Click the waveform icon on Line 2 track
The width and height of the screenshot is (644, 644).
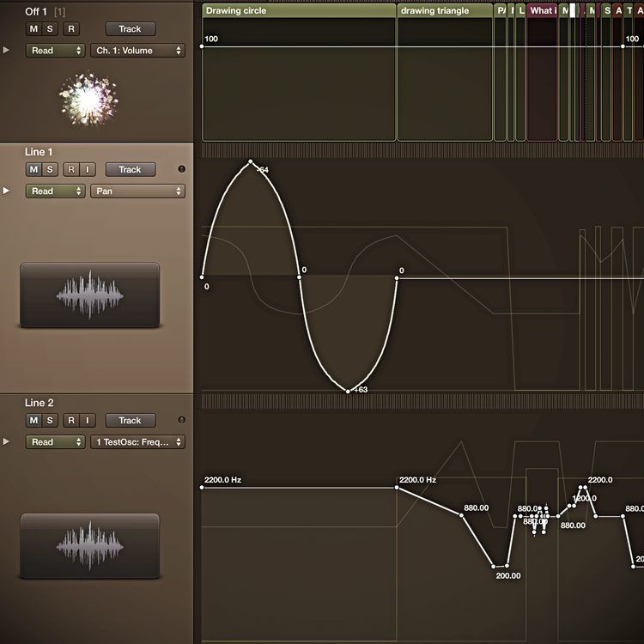(89, 546)
